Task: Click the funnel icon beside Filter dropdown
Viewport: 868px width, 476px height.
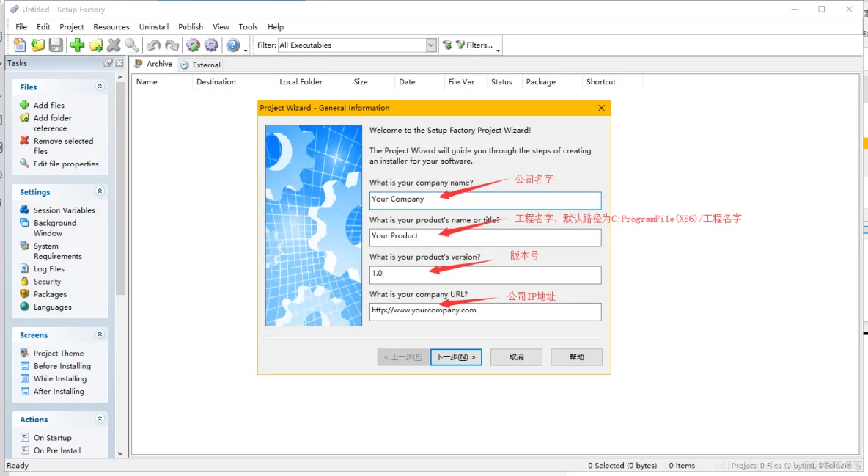Action: tap(447, 45)
